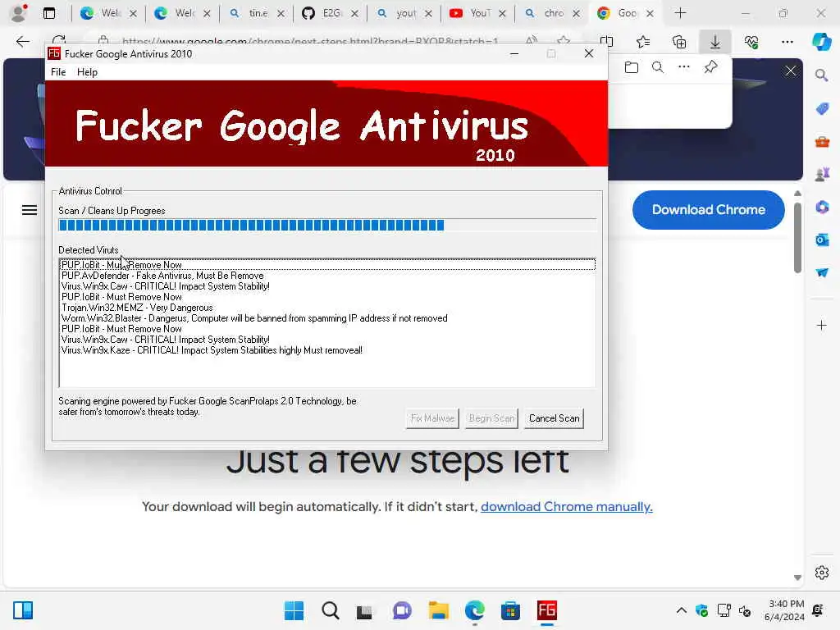Image resolution: width=840 pixels, height=630 pixels.
Task: Open the Edge sidebar Drop icon
Action: [x=822, y=272]
